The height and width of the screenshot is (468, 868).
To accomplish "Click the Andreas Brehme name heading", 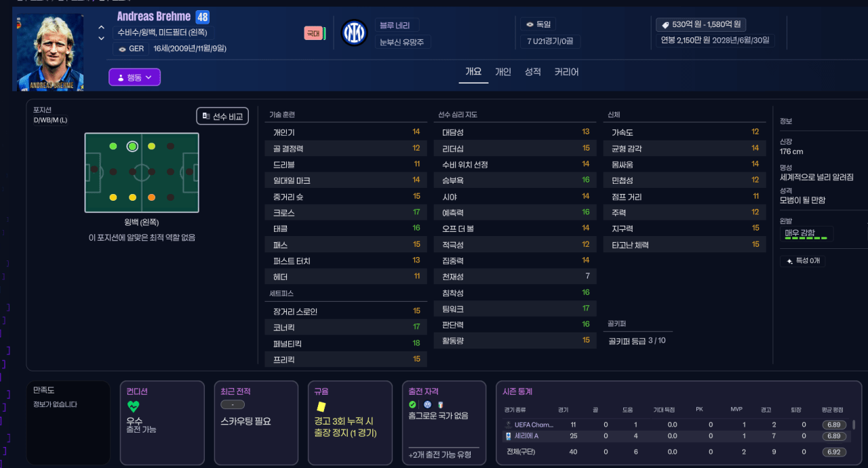I will point(154,16).
